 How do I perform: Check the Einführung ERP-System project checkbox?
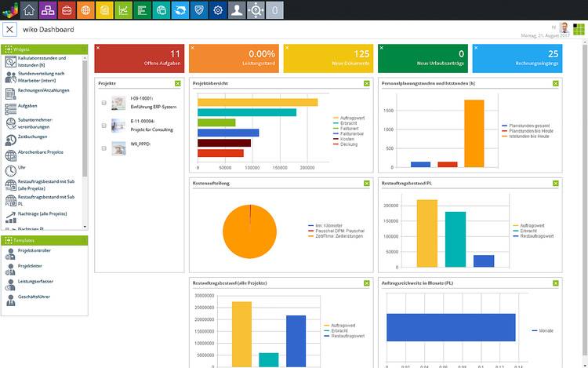tap(104, 103)
